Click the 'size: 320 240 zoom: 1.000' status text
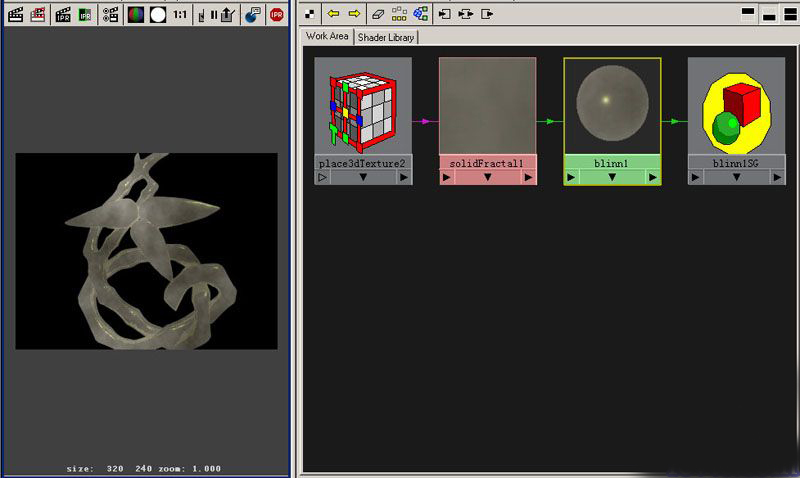800x478 pixels. [144, 468]
